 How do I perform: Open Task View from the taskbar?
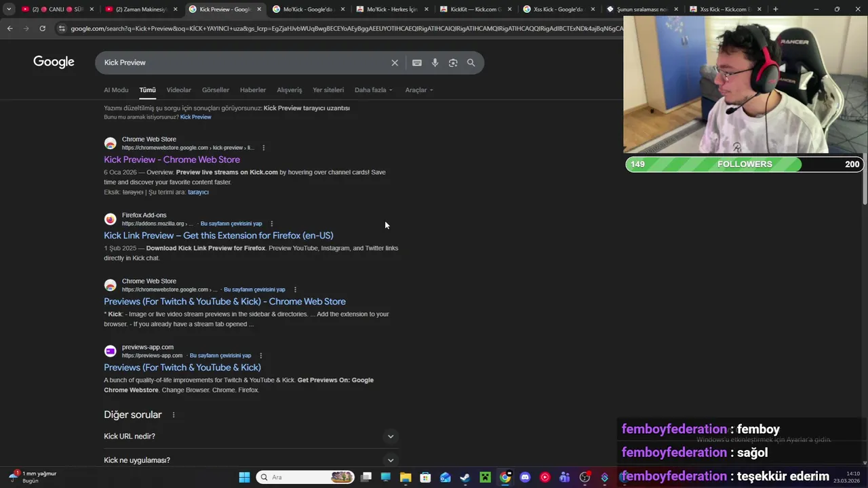click(x=366, y=477)
